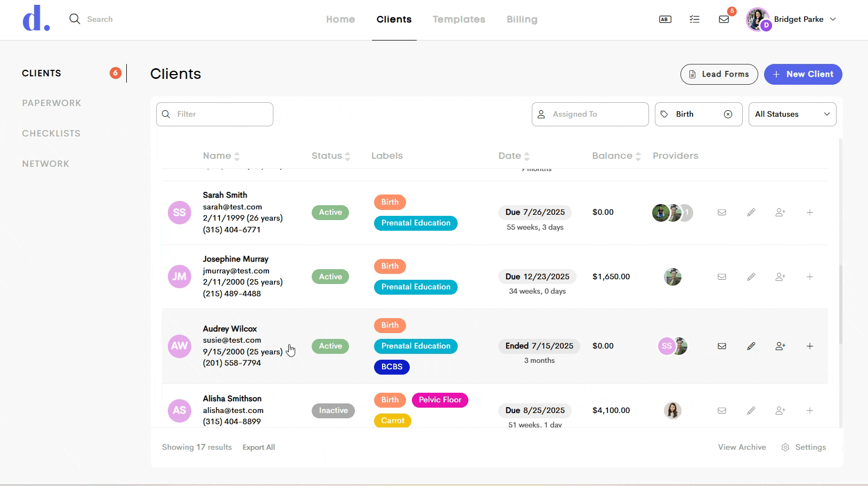Open Audrey Wilcox's client profile
The height and width of the screenshot is (486, 868).
230,329
